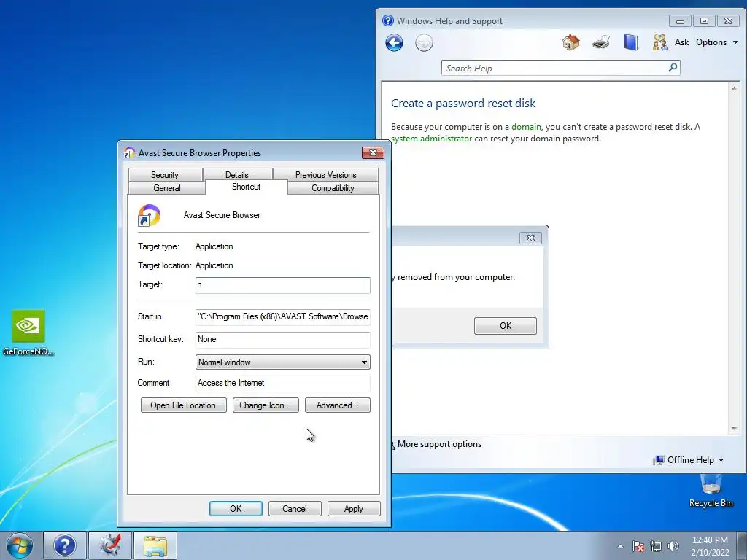Click the Change Icon button

(x=266, y=405)
